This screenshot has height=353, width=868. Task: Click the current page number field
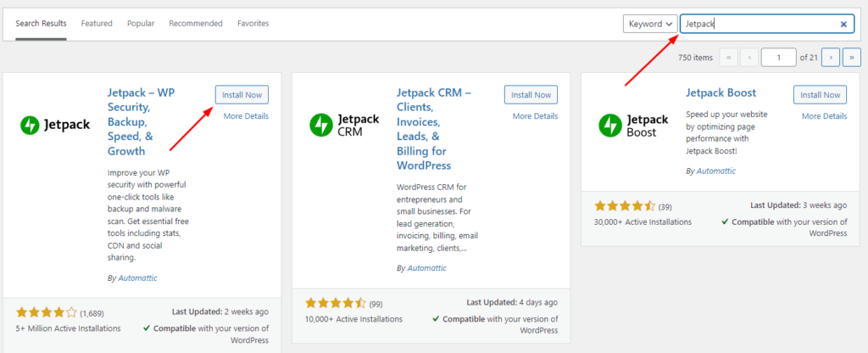point(779,57)
